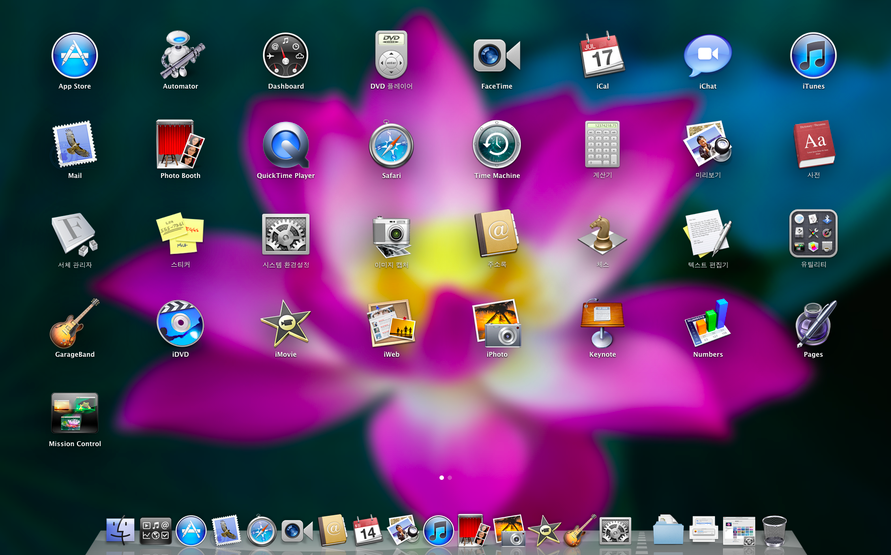Screen dimensions: 891x555
Task: Open GarageBand guitar in the Dock
Action: coord(580,531)
